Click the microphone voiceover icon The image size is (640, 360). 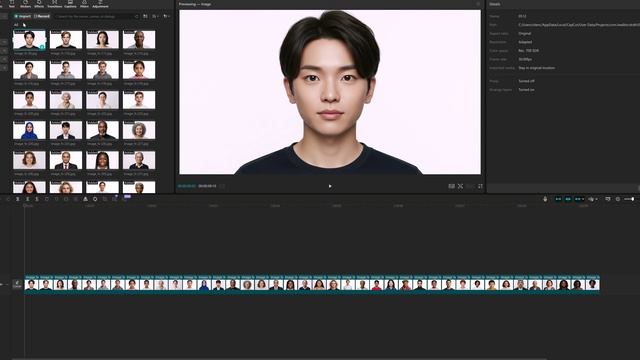click(545, 199)
